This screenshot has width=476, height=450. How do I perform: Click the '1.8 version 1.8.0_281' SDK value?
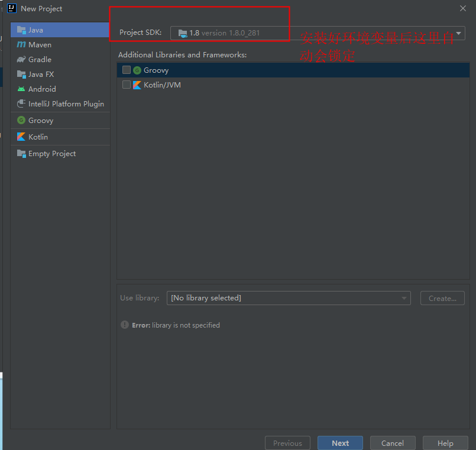224,33
